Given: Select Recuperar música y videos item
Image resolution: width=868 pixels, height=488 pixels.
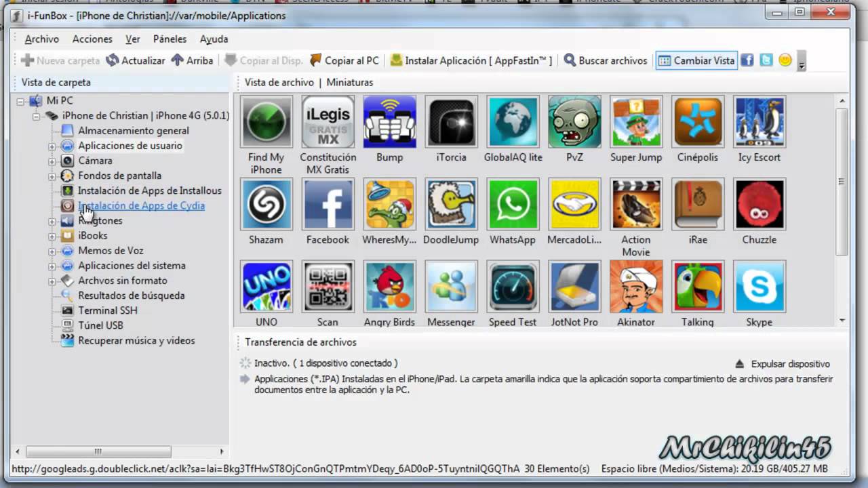Looking at the screenshot, I should coord(136,340).
